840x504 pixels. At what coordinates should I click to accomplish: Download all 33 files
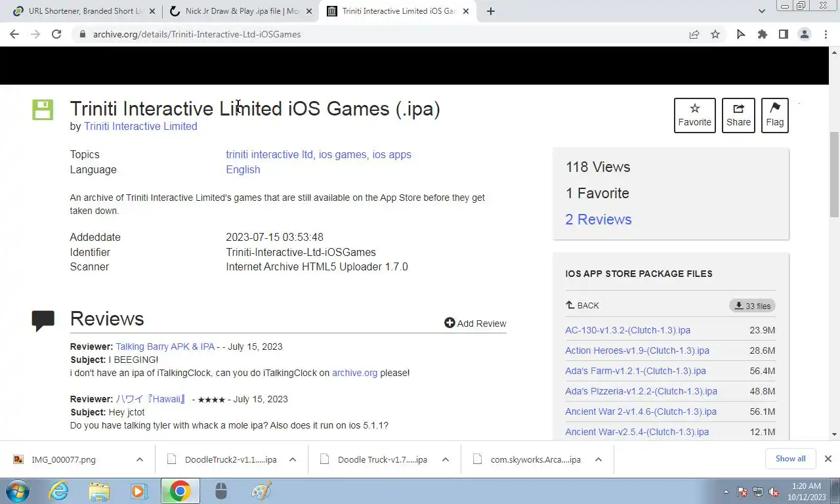point(752,306)
